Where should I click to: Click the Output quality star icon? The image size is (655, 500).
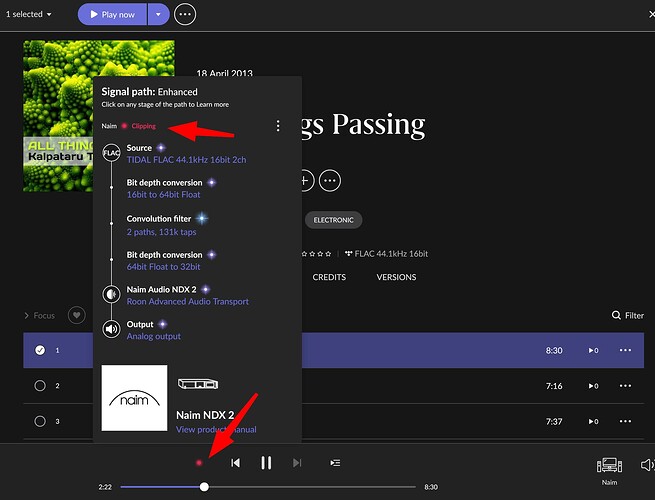163,324
